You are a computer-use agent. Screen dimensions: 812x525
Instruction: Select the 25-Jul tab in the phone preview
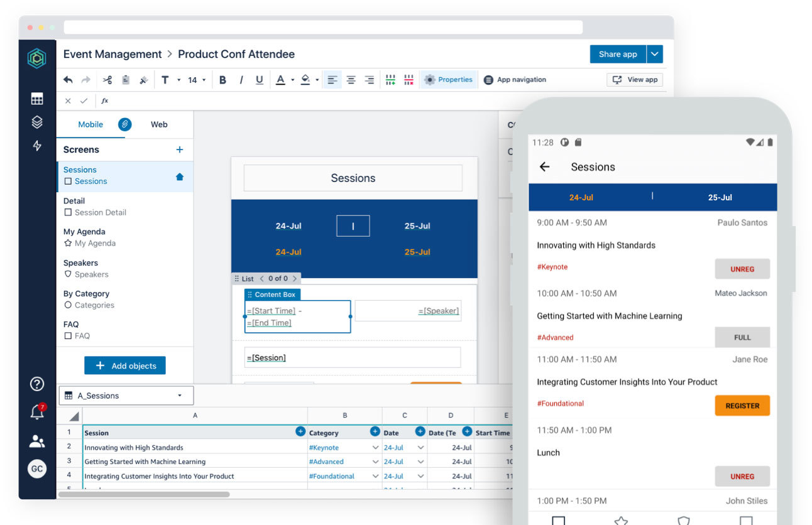720,197
